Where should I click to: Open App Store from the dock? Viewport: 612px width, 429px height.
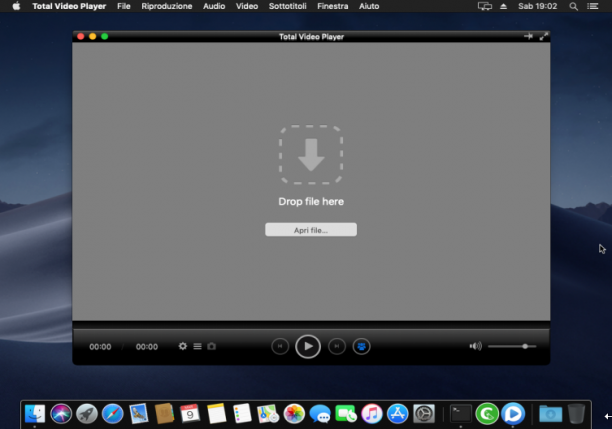[x=397, y=414]
